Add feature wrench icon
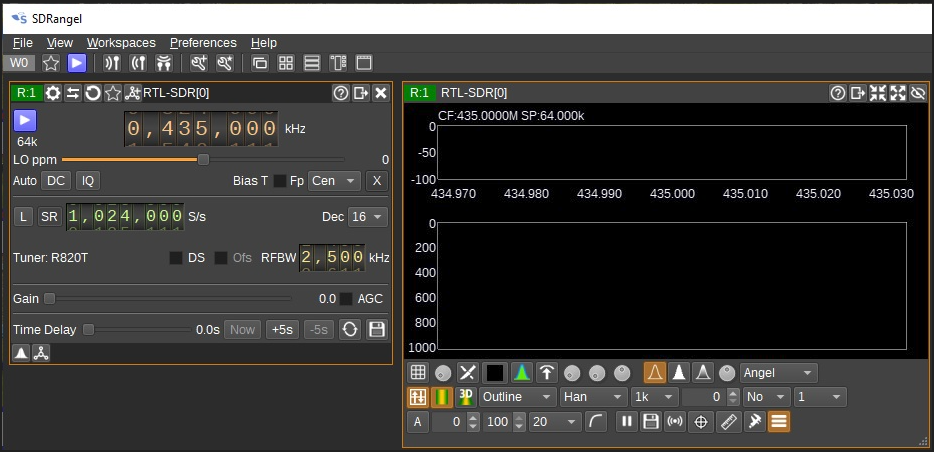934x452 pixels. [x=198, y=63]
